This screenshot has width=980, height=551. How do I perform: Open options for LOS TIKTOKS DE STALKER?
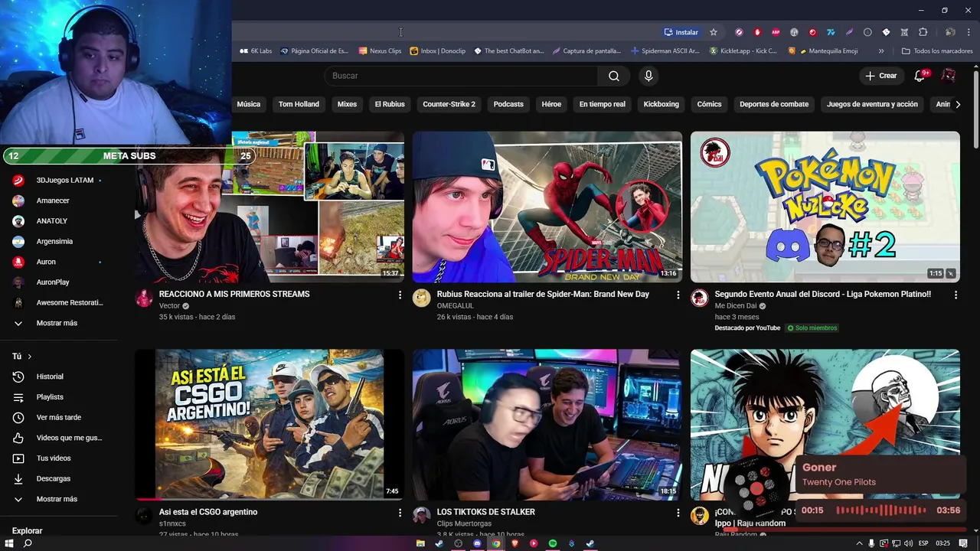[x=678, y=513]
